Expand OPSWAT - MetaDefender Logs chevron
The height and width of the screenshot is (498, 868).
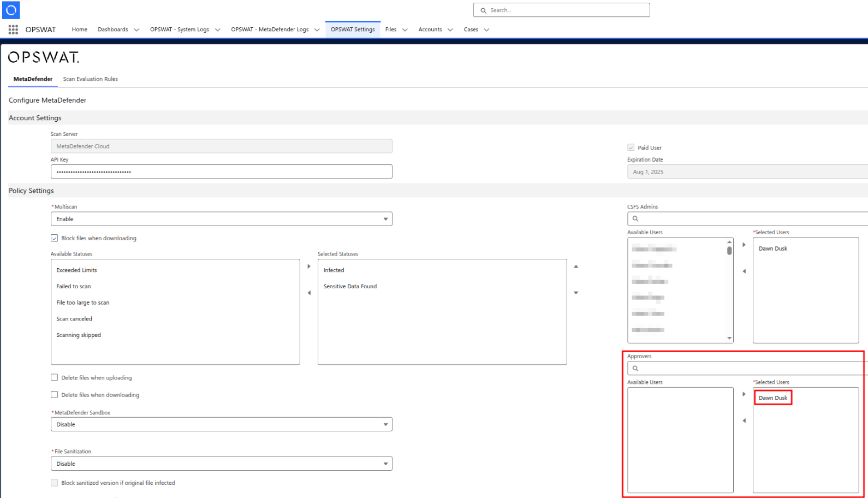[317, 30]
